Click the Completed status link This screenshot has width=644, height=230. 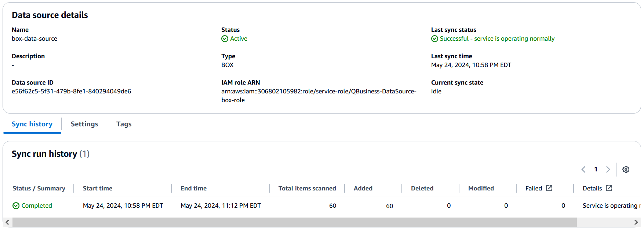coord(37,205)
